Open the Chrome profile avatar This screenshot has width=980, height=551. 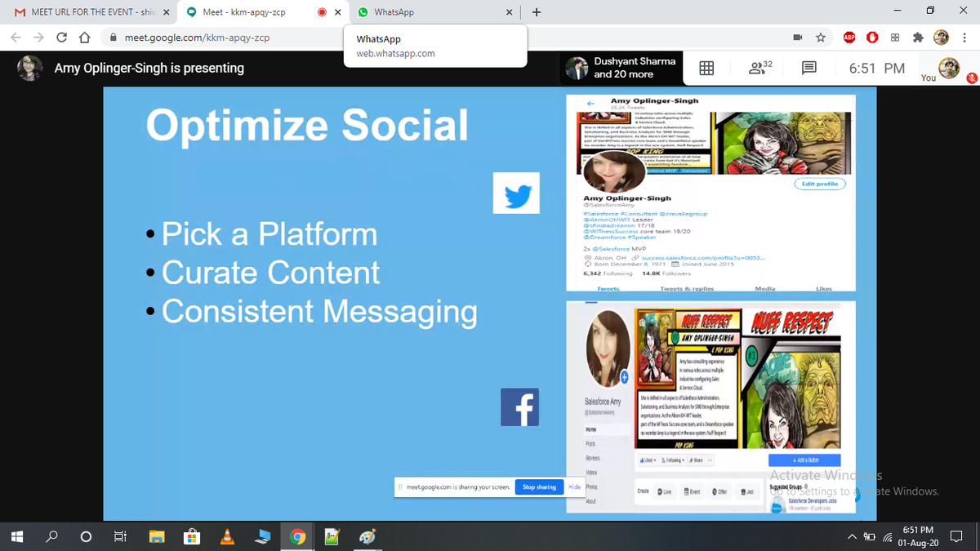pyautogui.click(x=942, y=38)
